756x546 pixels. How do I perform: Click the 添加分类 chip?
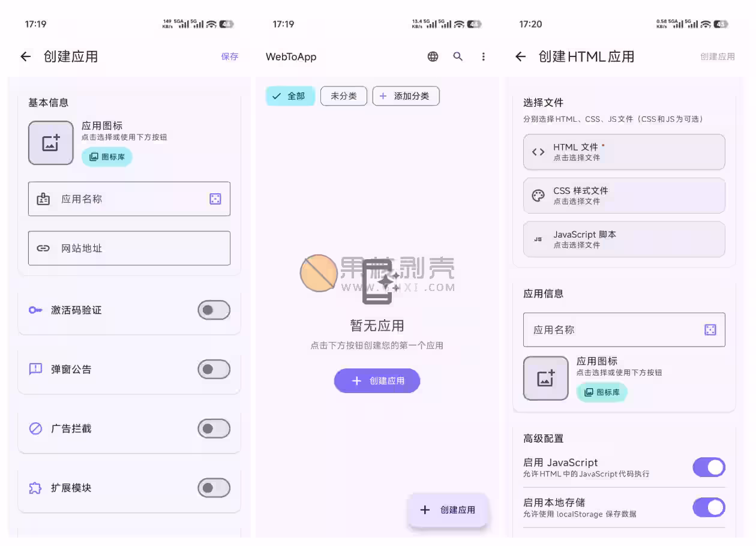406,96
